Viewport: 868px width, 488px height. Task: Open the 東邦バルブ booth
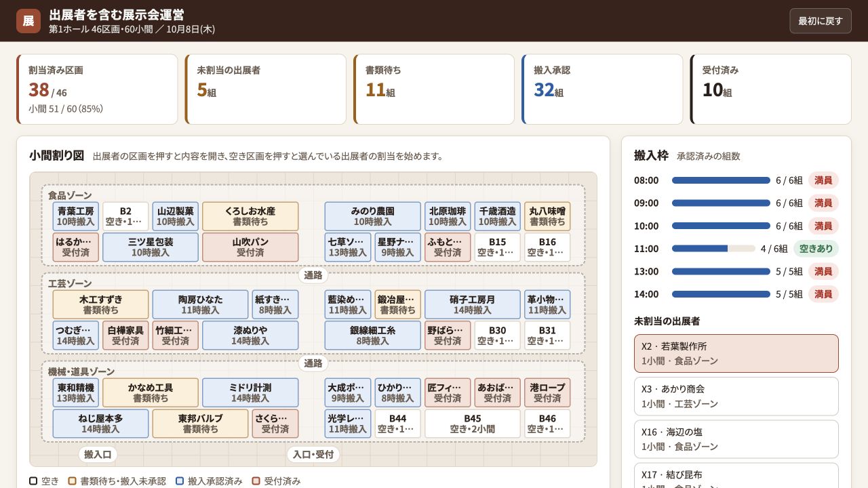point(200,424)
